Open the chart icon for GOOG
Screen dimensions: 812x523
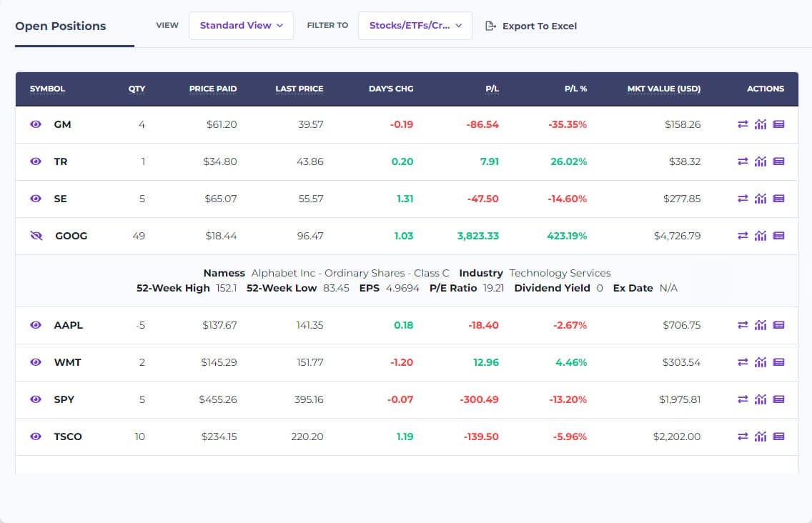[x=761, y=236]
